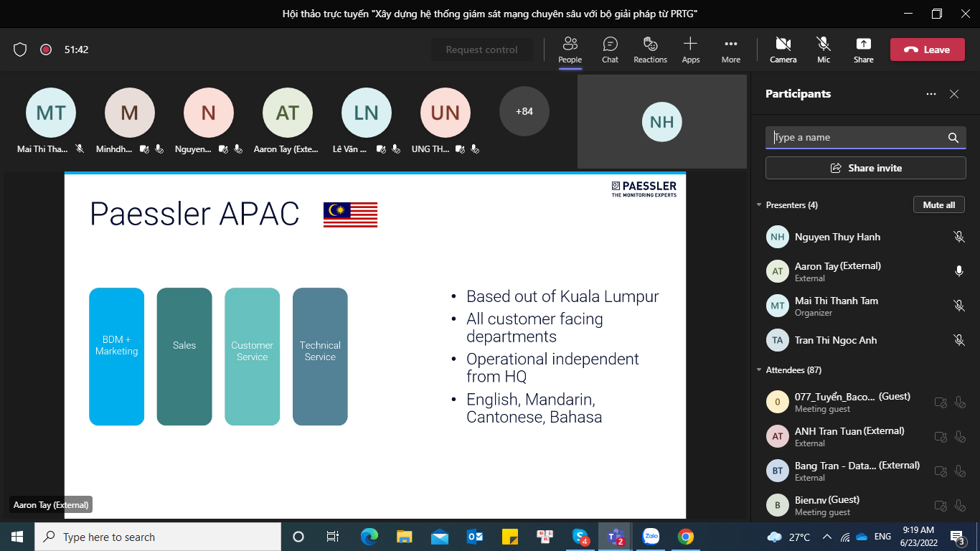Select ANH Tran Tuan (External) attendee

point(865,436)
